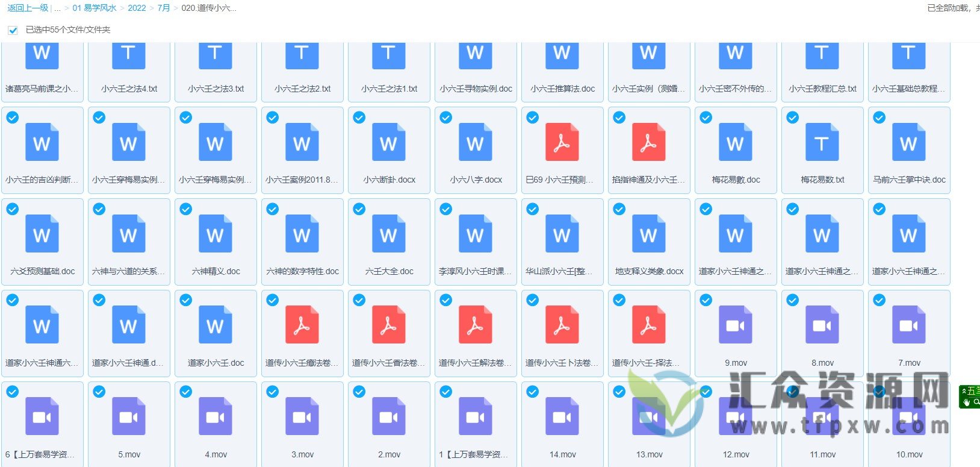The image size is (980, 467).
Task: Open the 道传小六壬-择法 PDF icon
Action: (648, 326)
